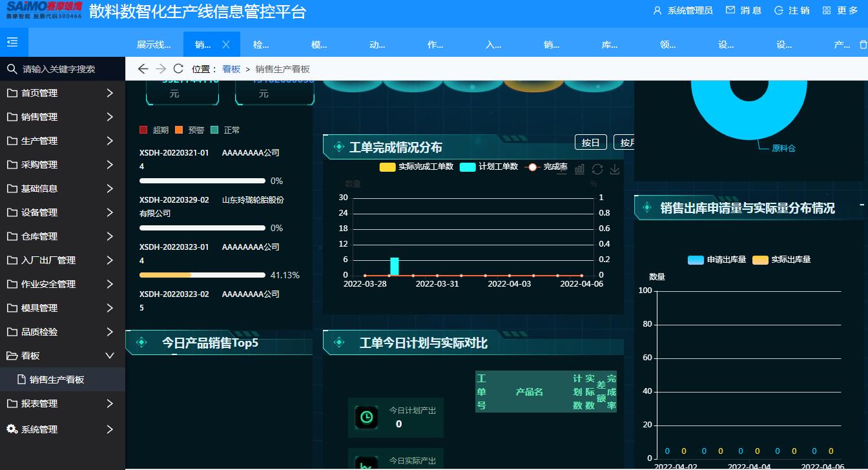Screen dimensions: 868x470
Task: Download the work order completion chart
Action: click(615, 169)
